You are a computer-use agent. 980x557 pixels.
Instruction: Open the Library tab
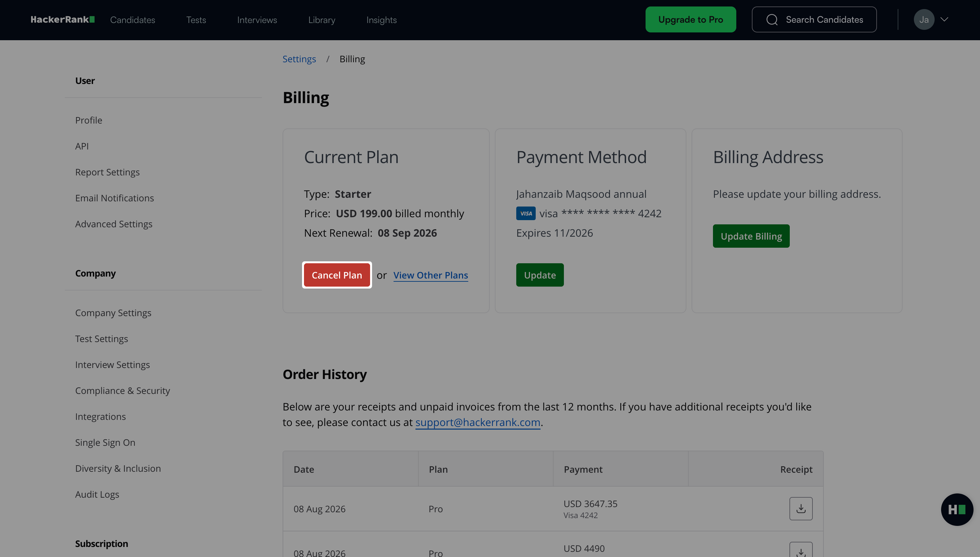pos(321,20)
